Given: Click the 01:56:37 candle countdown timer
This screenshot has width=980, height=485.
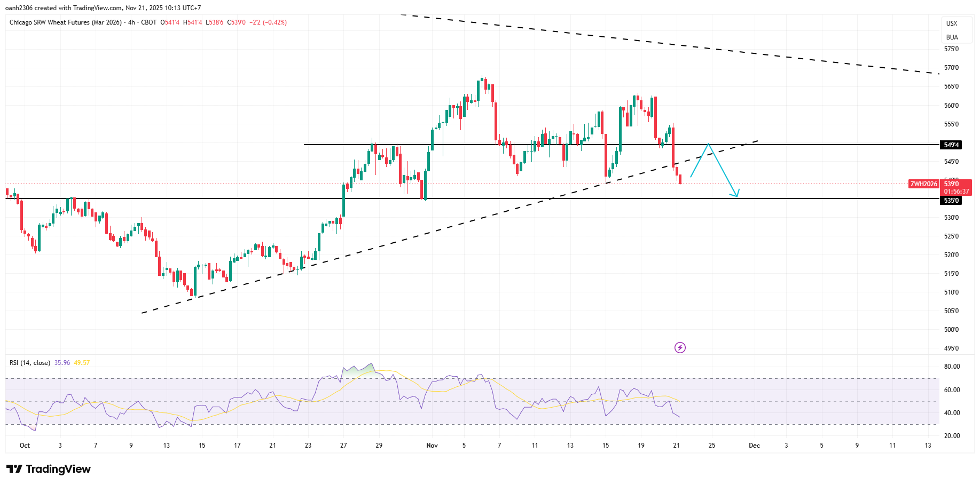Looking at the screenshot, I should coord(956,192).
